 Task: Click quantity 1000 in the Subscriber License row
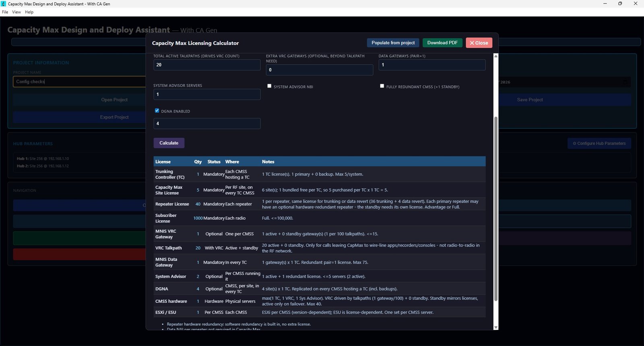pyautogui.click(x=198, y=218)
